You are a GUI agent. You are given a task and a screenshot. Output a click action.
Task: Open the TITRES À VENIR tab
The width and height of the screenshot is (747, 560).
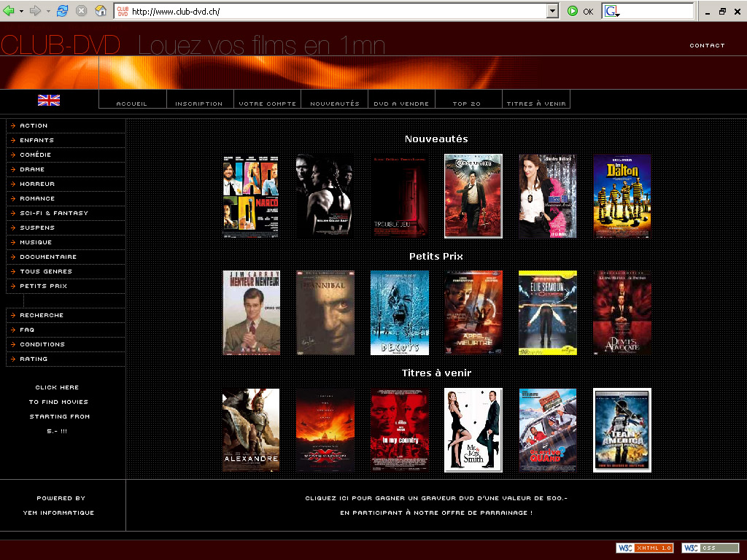(536, 104)
